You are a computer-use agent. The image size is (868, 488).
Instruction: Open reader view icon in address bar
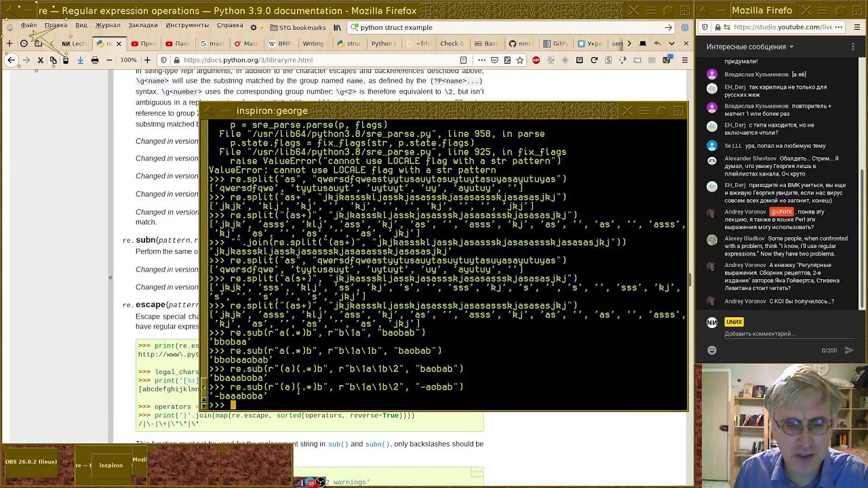click(x=463, y=60)
